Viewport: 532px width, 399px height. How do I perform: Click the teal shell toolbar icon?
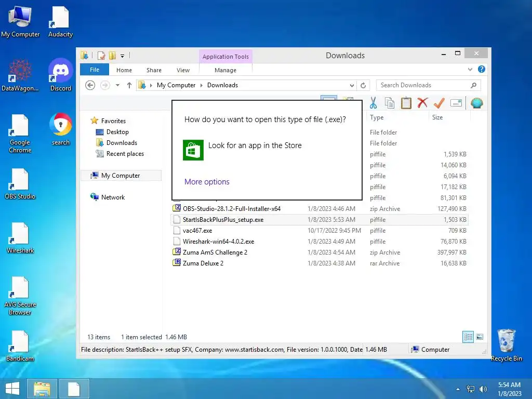pyautogui.click(x=477, y=103)
